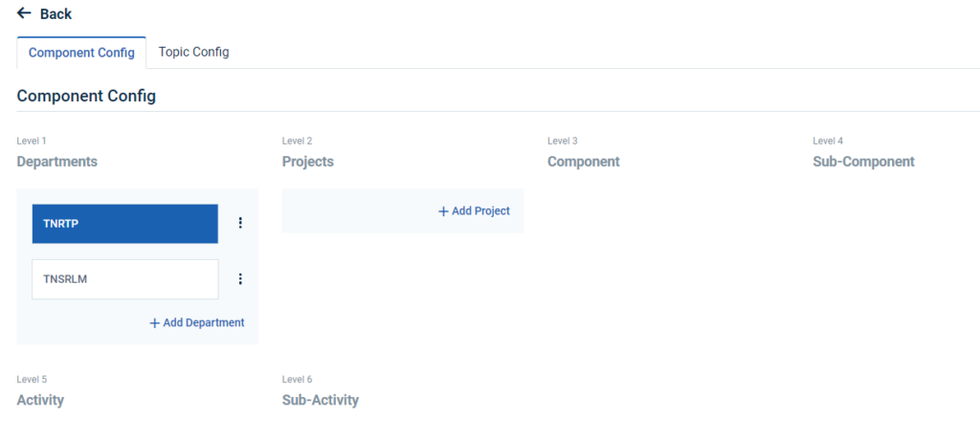Image resolution: width=980 pixels, height=439 pixels.
Task: Click the Add Project text link
Action: point(480,211)
